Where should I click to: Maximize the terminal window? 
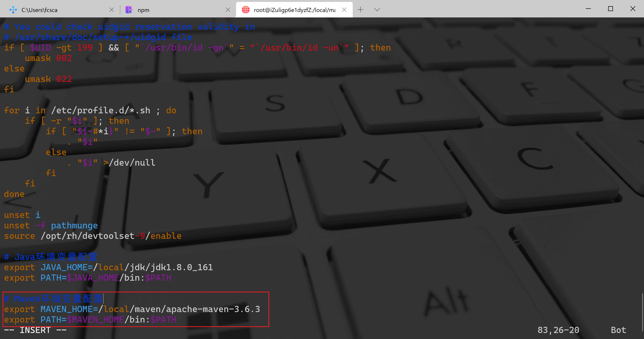[610, 9]
